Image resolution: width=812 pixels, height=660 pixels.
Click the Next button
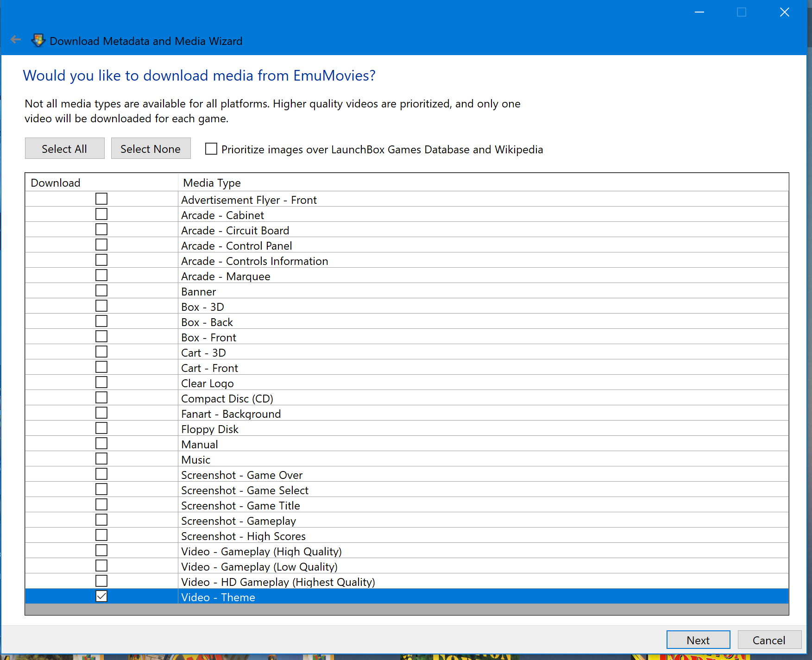698,640
